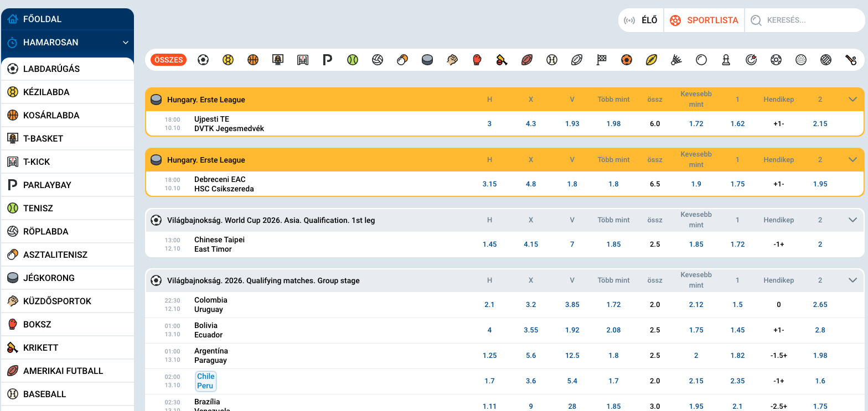Screen dimensions: 868x411
Task: Select the yellow handball icon in the filter bar
Action: [228, 60]
